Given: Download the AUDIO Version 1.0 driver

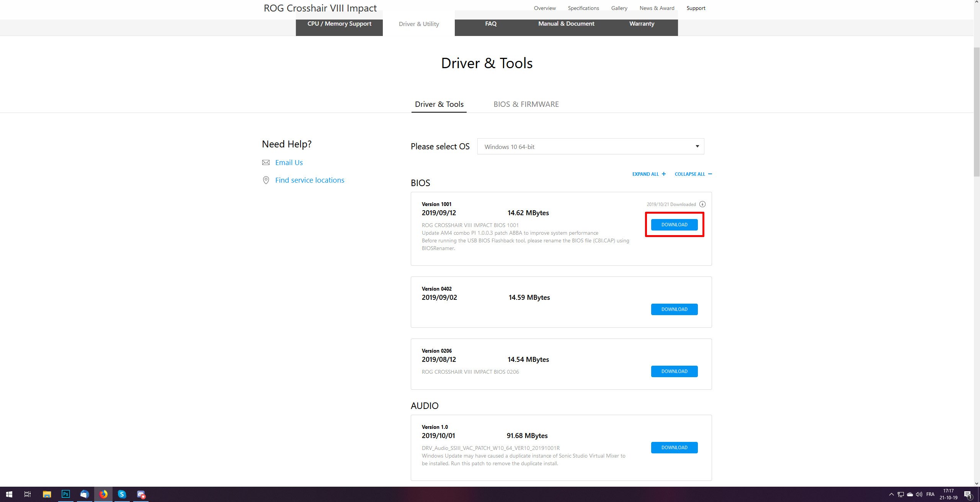Looking at the screenshot, I should tap(674, 448).
